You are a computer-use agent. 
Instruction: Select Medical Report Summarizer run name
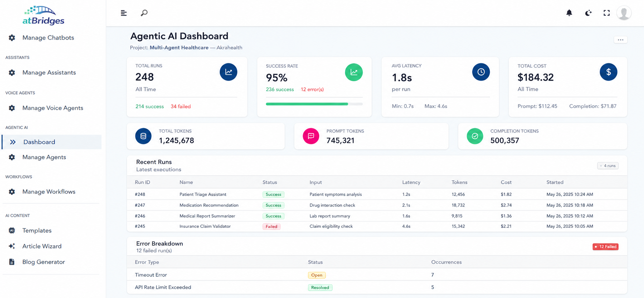tap(207, 216)
